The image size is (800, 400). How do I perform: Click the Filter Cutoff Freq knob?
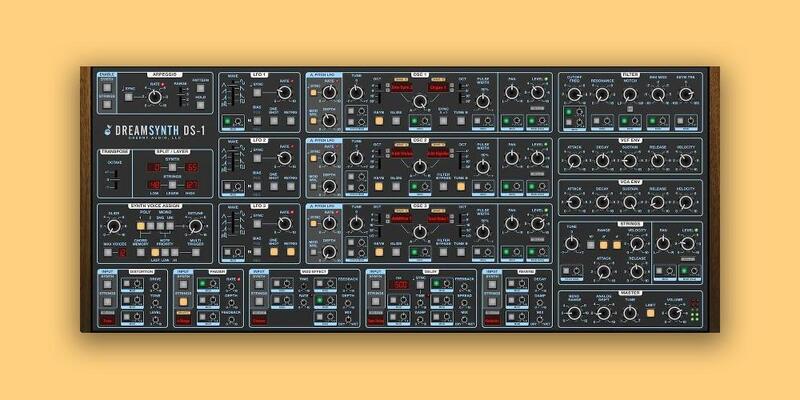coord(574,94)
